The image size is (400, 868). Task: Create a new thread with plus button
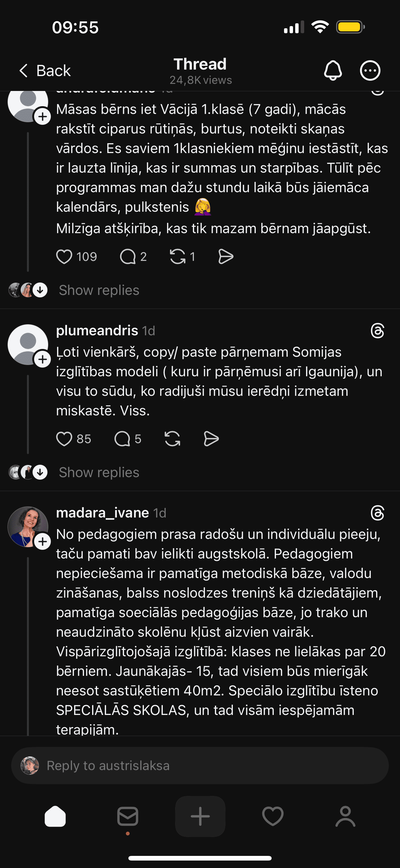pyautogui.click(x=200, y=816)
